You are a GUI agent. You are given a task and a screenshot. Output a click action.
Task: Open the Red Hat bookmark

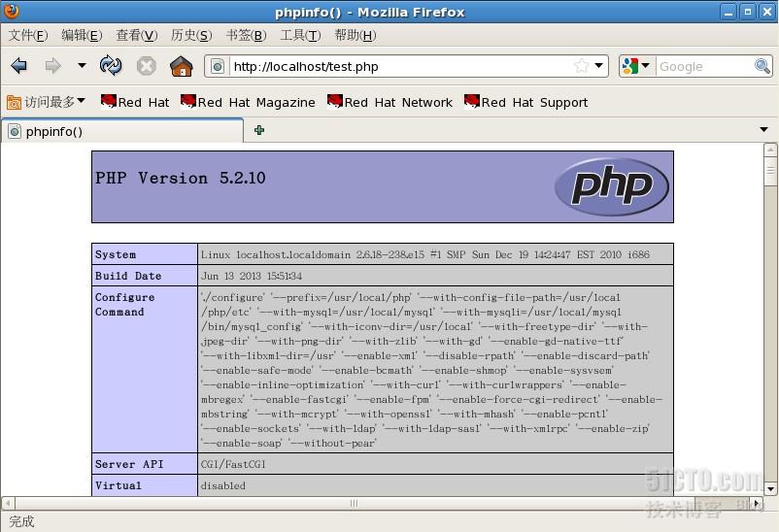pyautogui.click(x=135, y=102)
